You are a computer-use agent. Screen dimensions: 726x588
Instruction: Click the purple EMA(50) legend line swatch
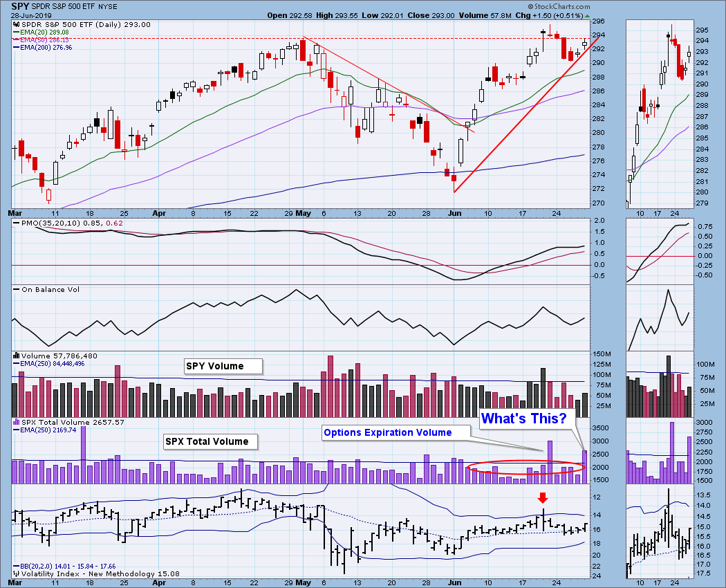17,40
